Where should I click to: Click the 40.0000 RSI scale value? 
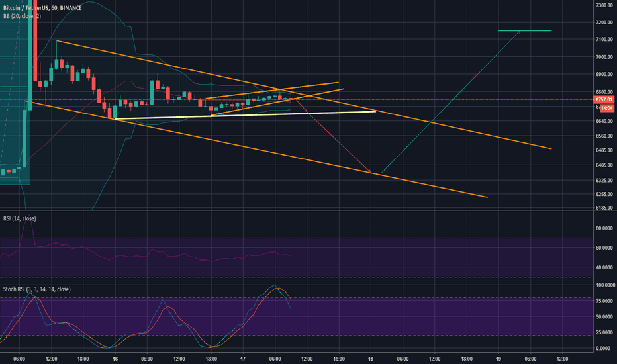(604, 267)
